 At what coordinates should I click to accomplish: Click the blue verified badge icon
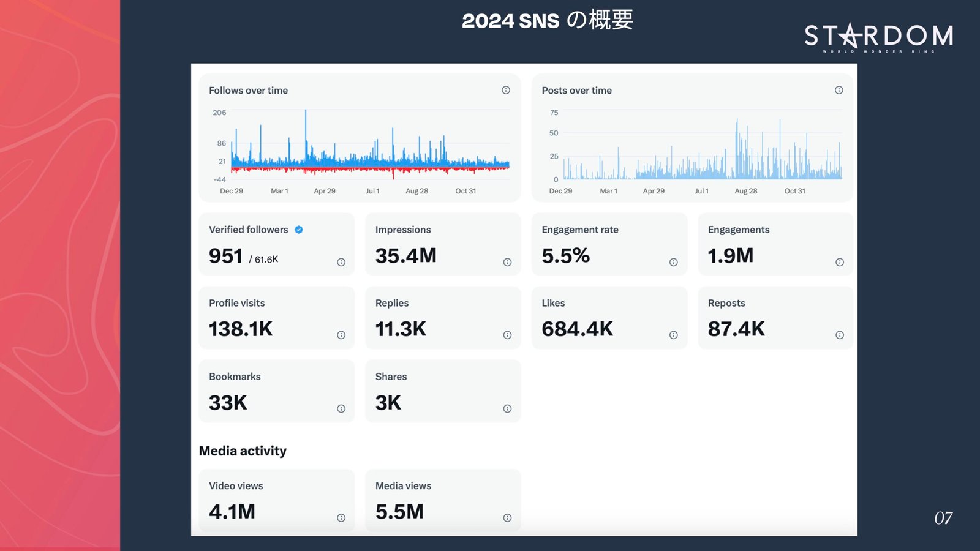click(x=299, y=230)
